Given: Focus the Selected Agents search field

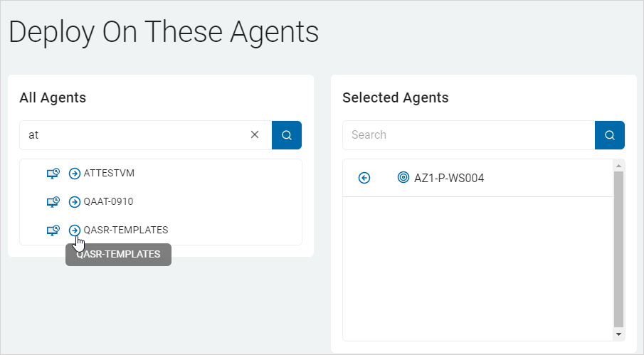Looking at the screenshot, I should [468, 135].
